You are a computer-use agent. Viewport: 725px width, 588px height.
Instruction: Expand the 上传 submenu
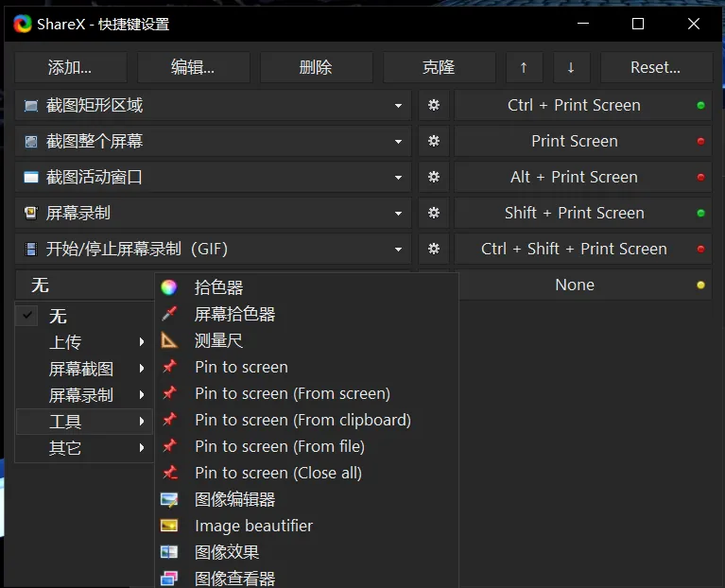[85, 342]
